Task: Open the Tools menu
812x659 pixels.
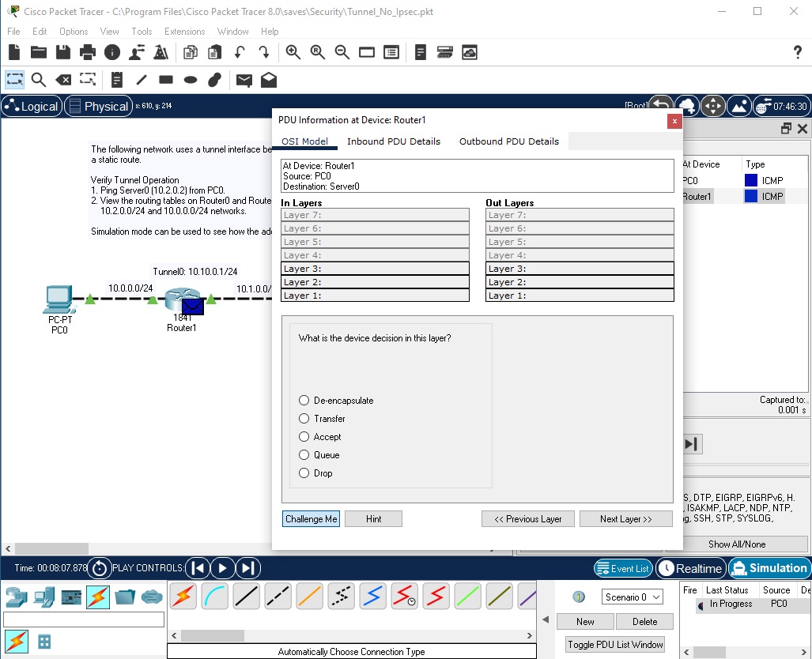Action: [x=142, y=32]
